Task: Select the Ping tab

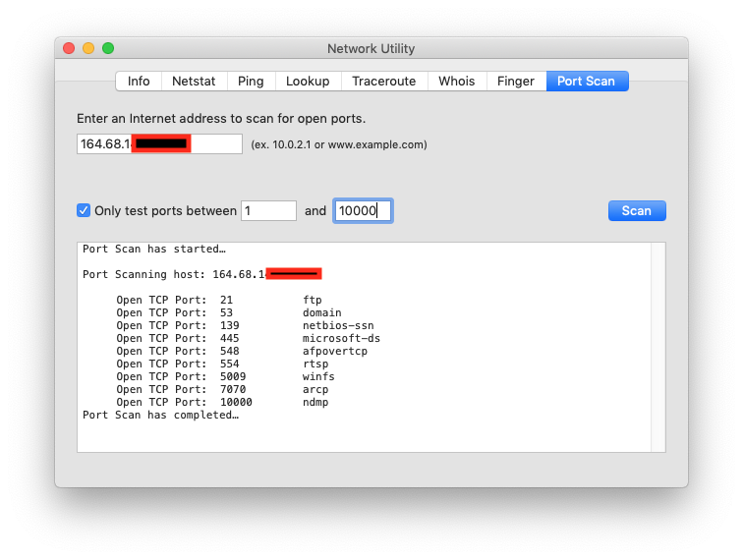Action: (x=251, y=81)
